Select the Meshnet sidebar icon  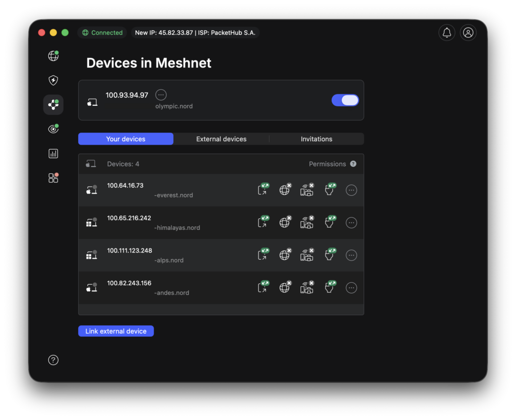point(53,105)
